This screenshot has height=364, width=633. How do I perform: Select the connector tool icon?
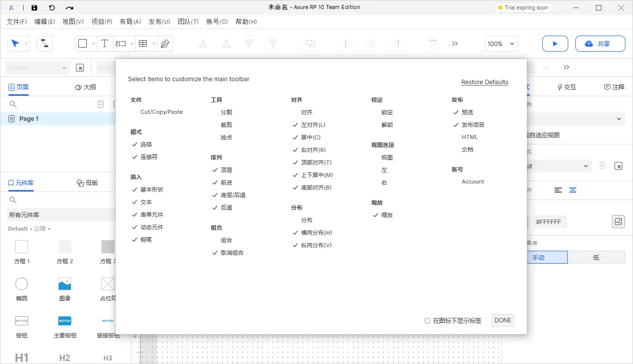tap(45, 44)
